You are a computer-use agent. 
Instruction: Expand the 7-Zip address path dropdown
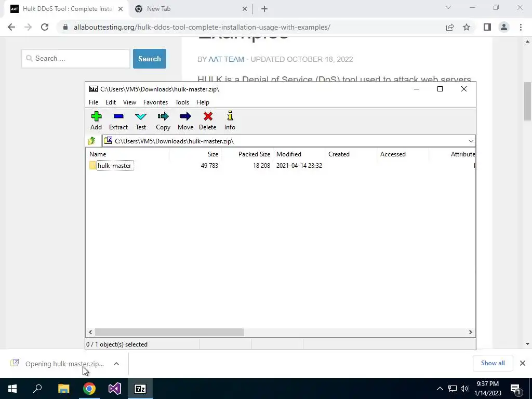(471, 141)
